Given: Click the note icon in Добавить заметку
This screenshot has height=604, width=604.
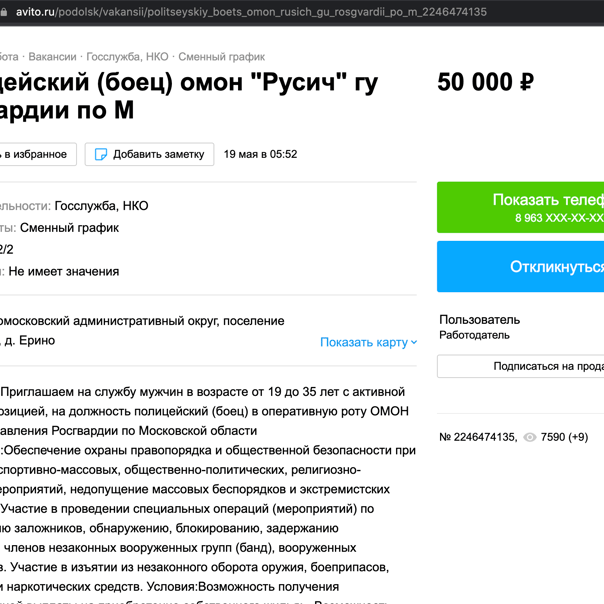Looking at the screenshot, I should [101, 154].
